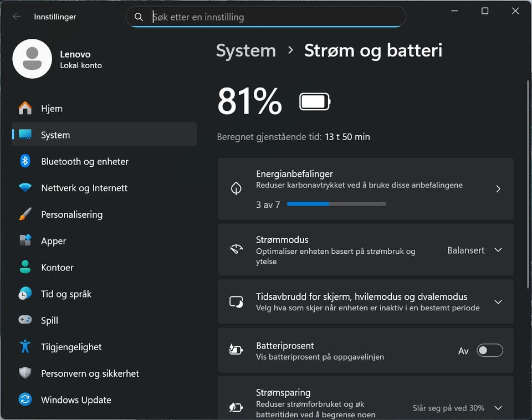Open the Strømmodus Balansert dropdown
The image size is (532, 420).
click(x=474, y=250)
